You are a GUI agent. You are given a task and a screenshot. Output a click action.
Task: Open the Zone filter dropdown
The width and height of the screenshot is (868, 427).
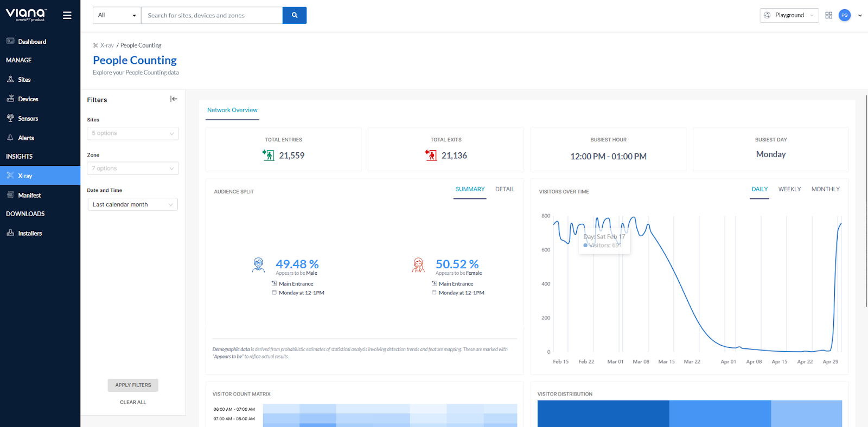(x=133, y=169)
